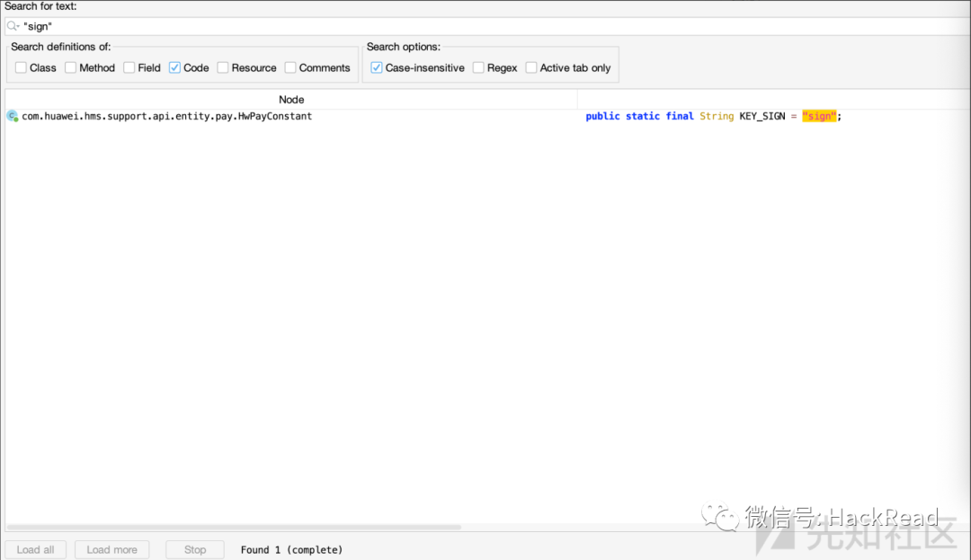Enable the Regex search option
971x560 pixels.
point(478,67)
